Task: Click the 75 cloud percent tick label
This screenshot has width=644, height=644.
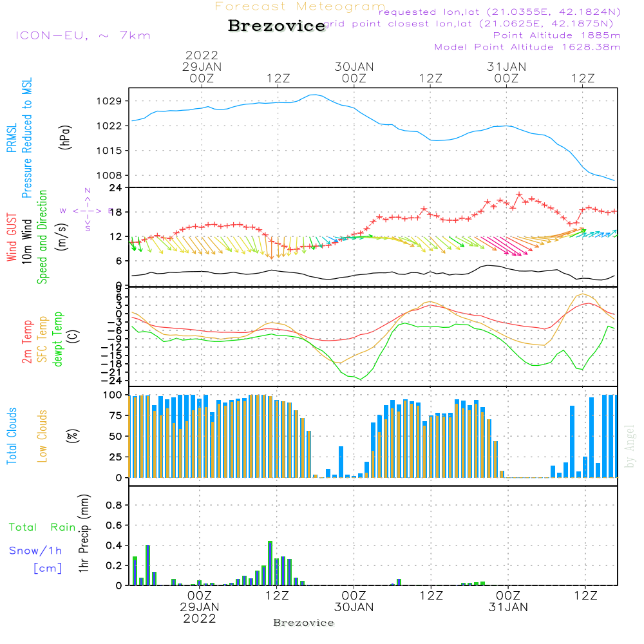Action: 116,415
